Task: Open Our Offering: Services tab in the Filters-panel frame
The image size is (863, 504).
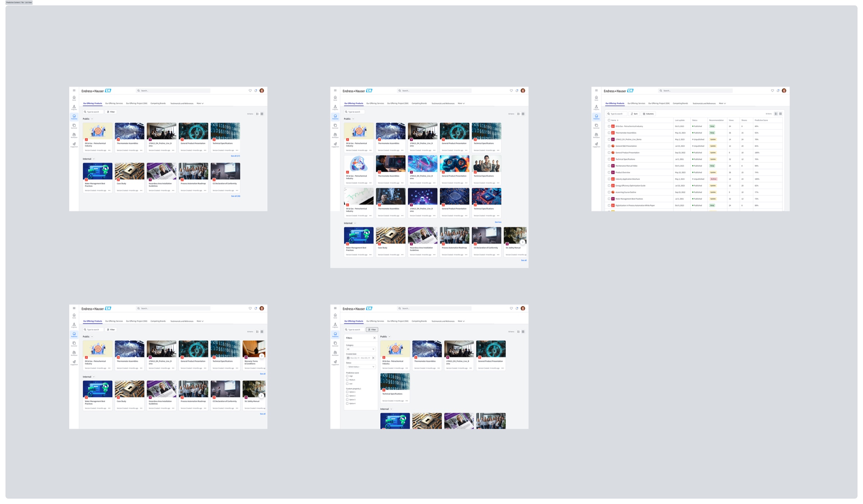Action: (375, 321)
